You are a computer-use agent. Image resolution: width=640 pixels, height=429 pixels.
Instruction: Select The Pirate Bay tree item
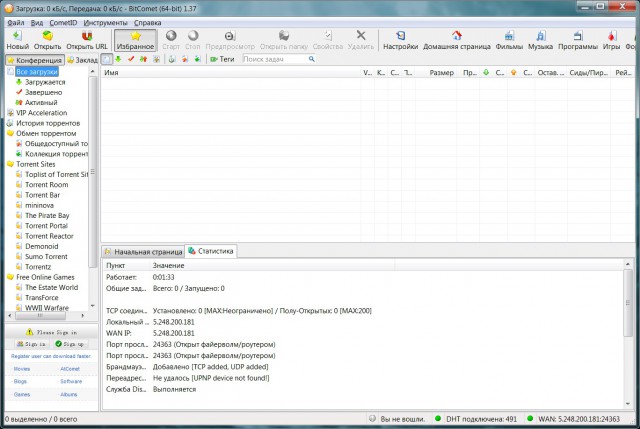47,216
